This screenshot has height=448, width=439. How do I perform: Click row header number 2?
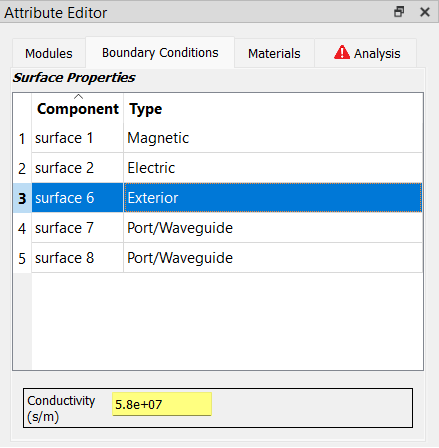[x=22, y=168]
